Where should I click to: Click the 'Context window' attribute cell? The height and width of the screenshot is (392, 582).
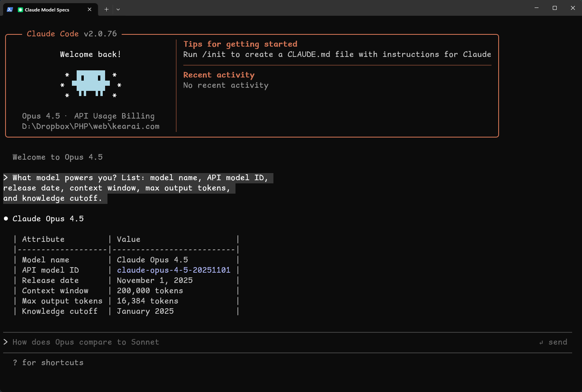55,291
